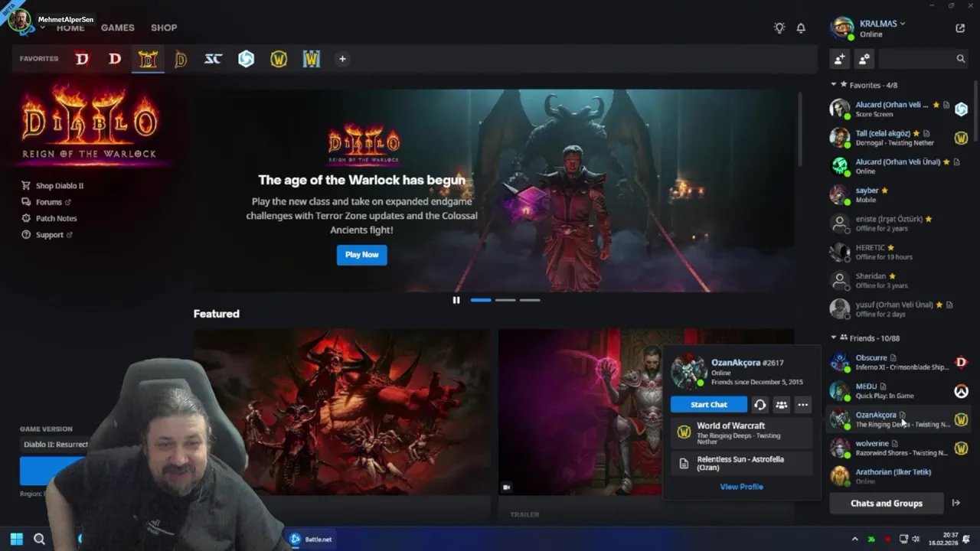Pause the banner carousel
Screen dimensions: 980x551
point(456,300)
